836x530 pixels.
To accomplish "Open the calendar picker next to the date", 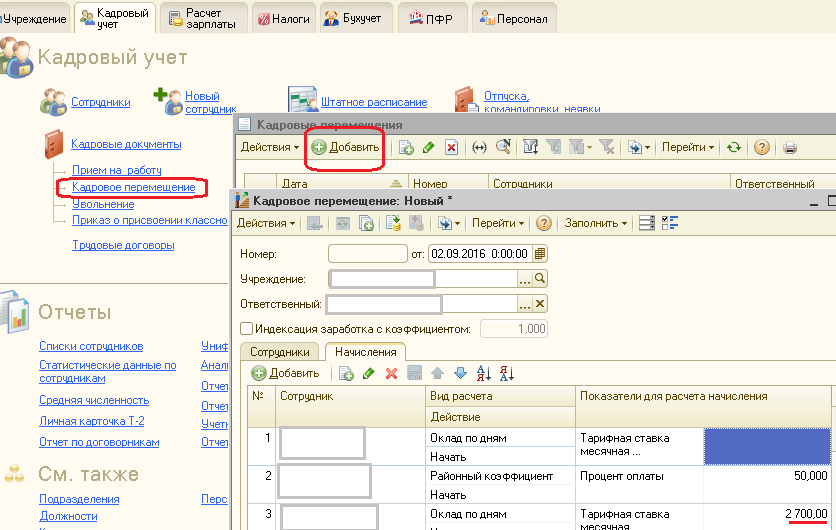I will pos(540,254).
